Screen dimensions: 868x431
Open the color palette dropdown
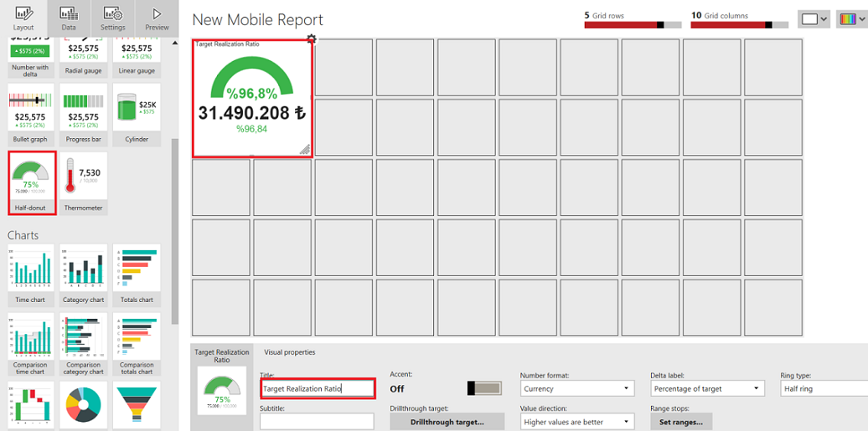pos(851,18)
